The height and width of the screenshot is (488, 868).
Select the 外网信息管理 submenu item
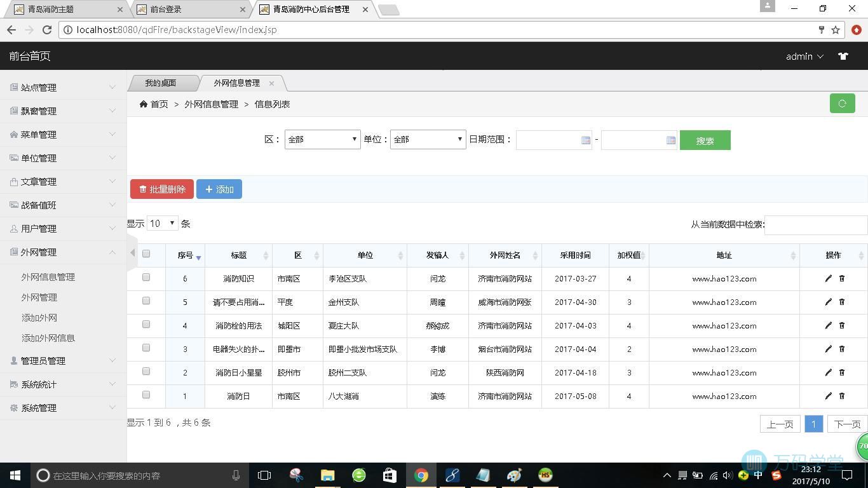(48, 277)
